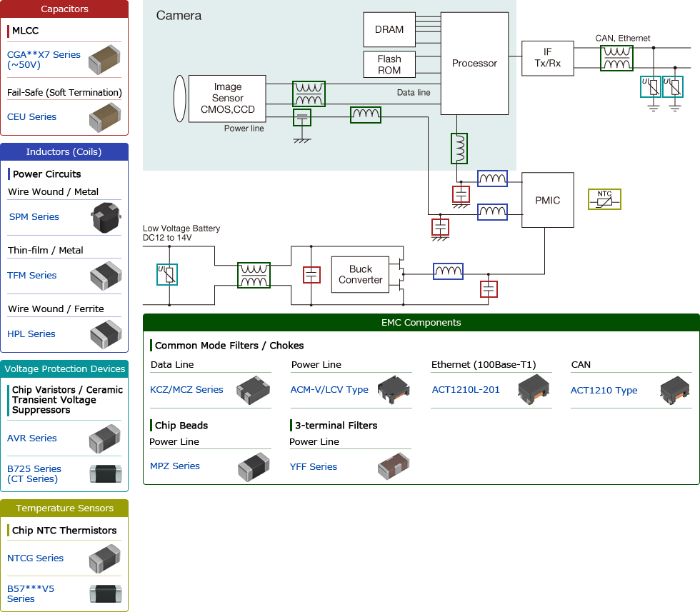
Task: Select the NTCG Series thermistor image
Action: [105, 558]
